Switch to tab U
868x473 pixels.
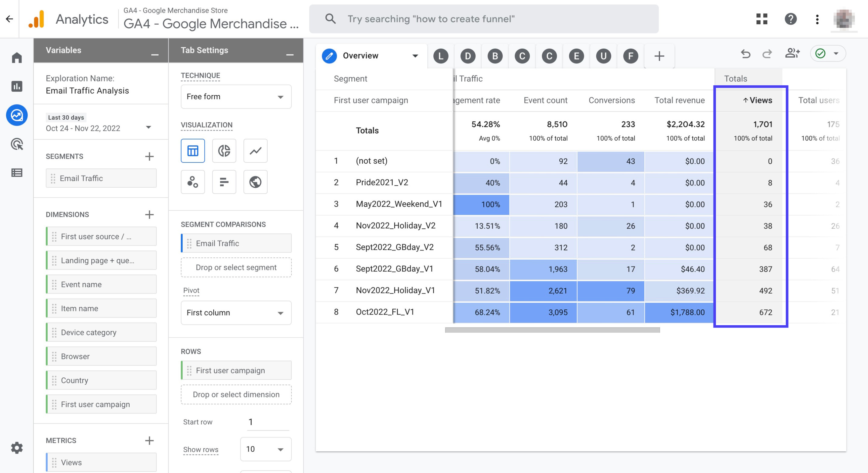pos(603,56)
